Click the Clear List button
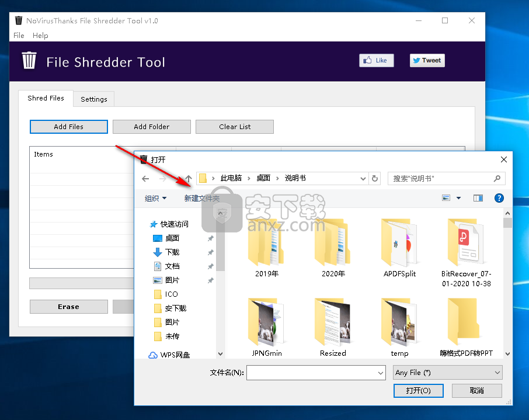Screen dimensions: 529x420 tap(235, 127)
